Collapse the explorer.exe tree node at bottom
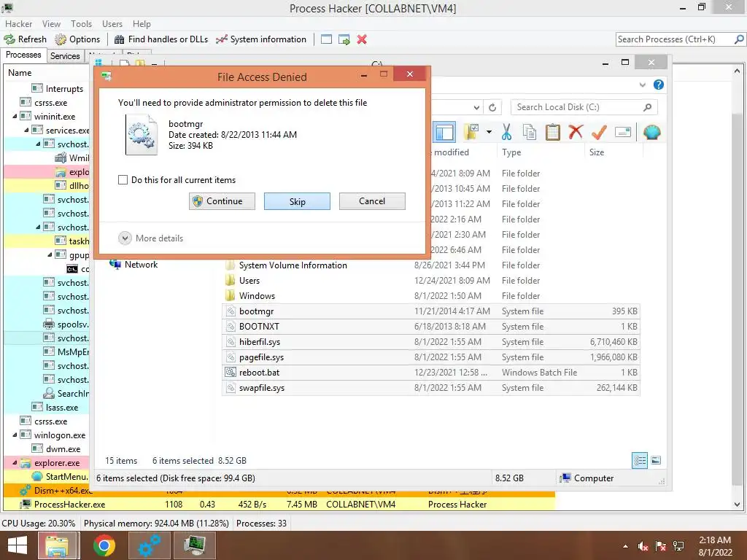 15,462
